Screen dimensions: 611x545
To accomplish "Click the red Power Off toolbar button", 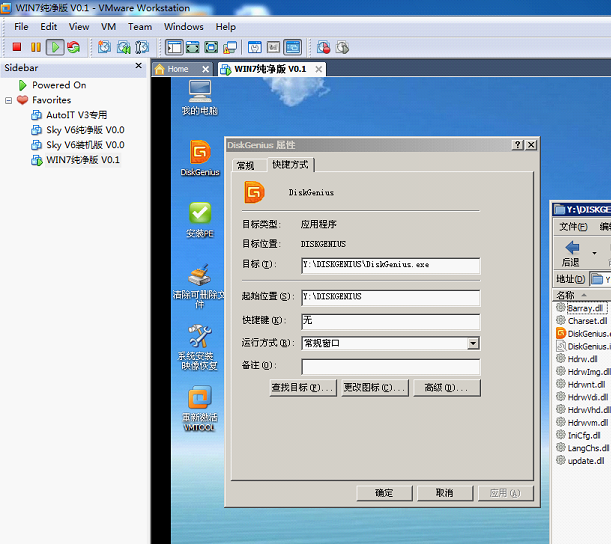I will 16,47.
